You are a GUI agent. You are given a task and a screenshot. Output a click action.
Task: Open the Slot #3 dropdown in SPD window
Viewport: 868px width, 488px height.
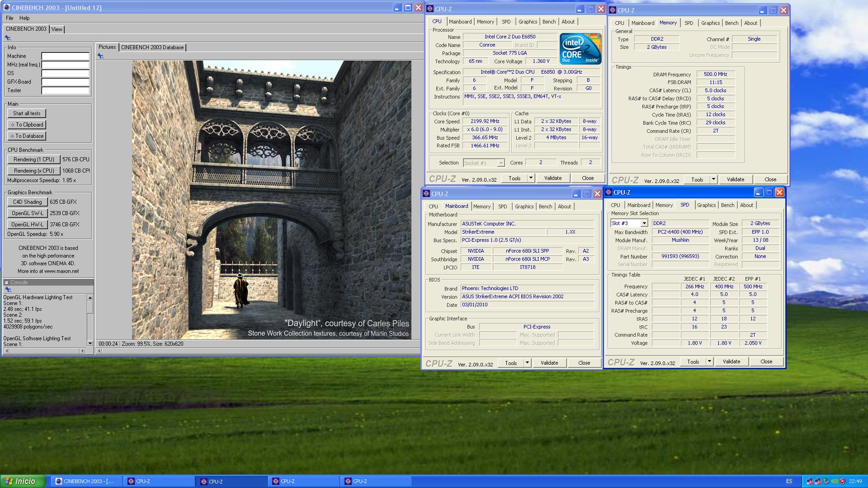(x=644, y=223)
